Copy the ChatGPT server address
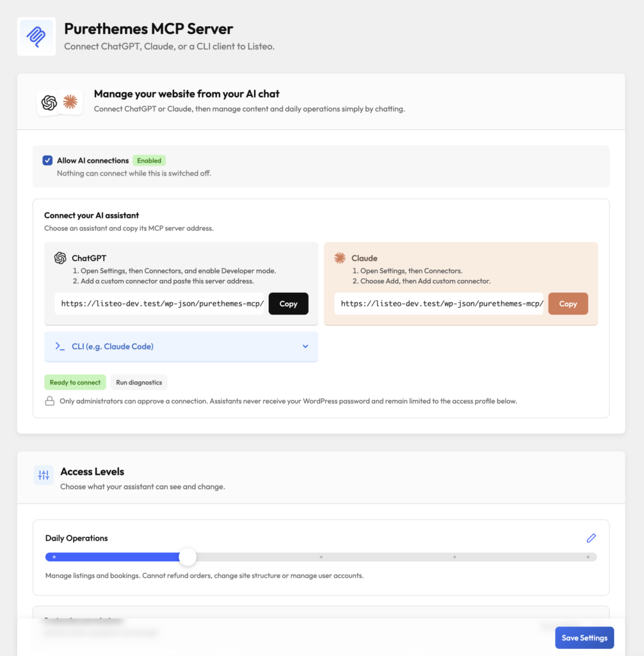 click(x=289, y=304)
